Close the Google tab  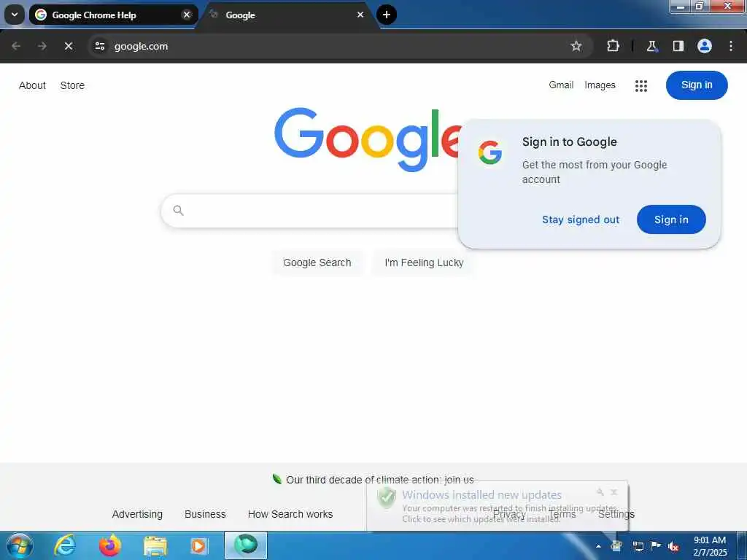tap(360, 15)
